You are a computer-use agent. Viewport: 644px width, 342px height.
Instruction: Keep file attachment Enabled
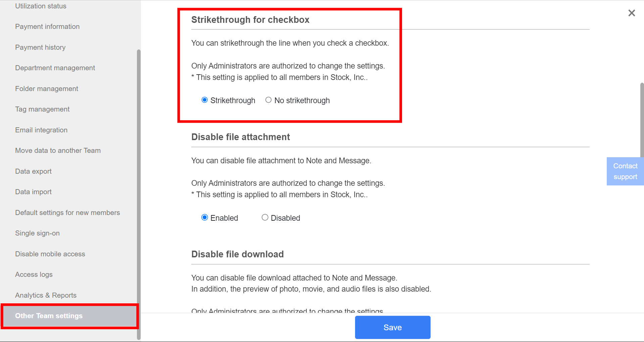(205, 217)
